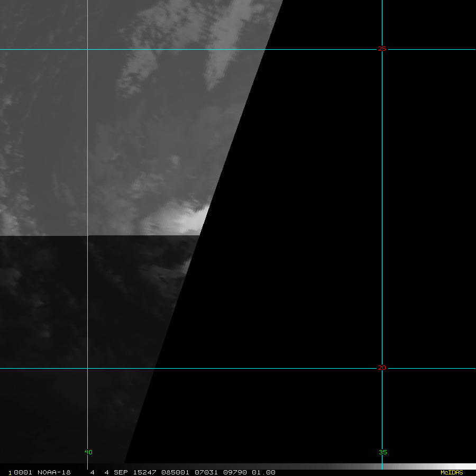Image resolution: width=476 pixels, height=476 pixels.
Task: Click the 09790 value in status line
Action: (x=234, y=472)
